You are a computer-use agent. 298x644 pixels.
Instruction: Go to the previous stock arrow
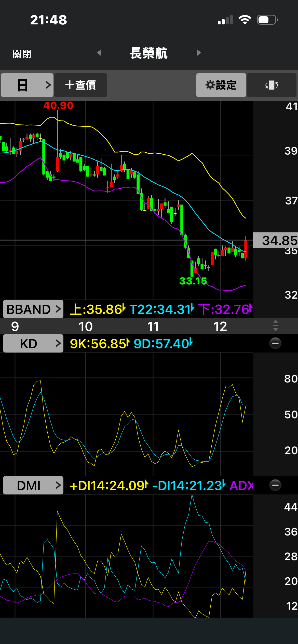(x=99, y=53)
